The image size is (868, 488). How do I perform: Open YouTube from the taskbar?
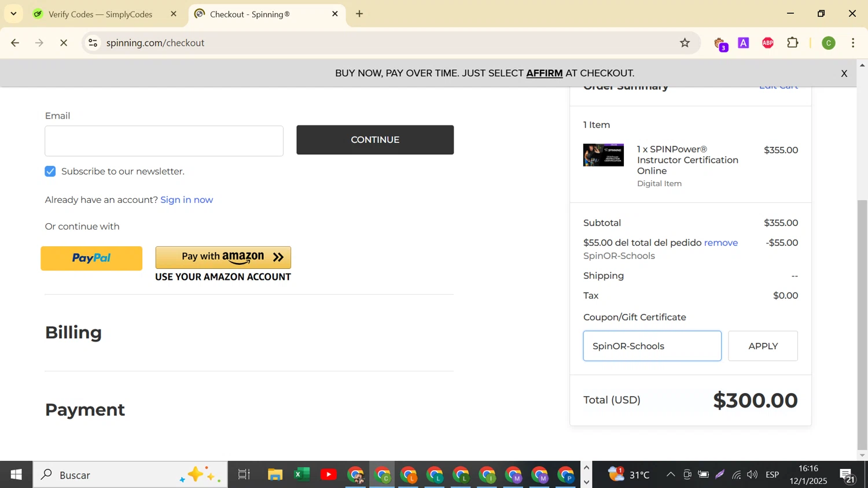click(328, 475)
